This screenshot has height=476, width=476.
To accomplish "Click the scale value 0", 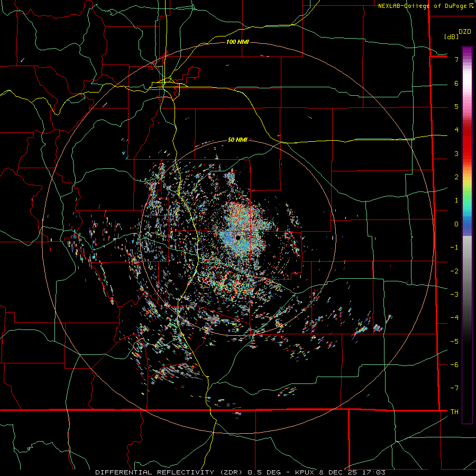I will 456,224.
